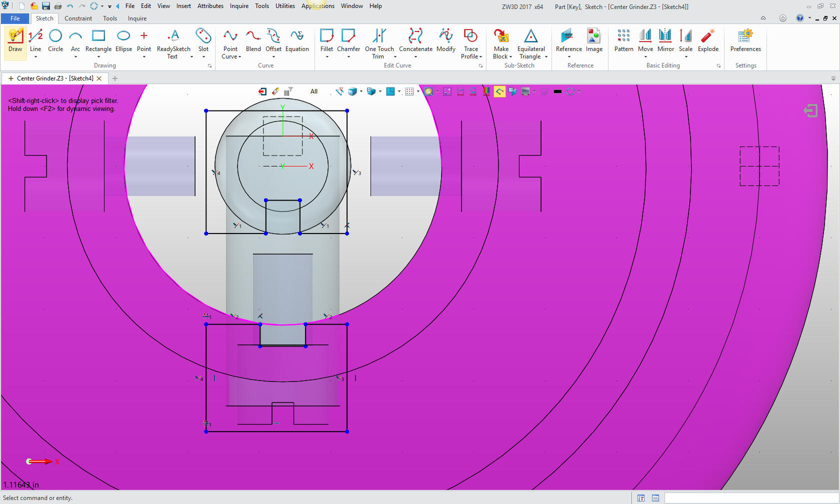Activate One Touch Trim
The height and width of the screenshot is (504, 840).
point(379,44)
